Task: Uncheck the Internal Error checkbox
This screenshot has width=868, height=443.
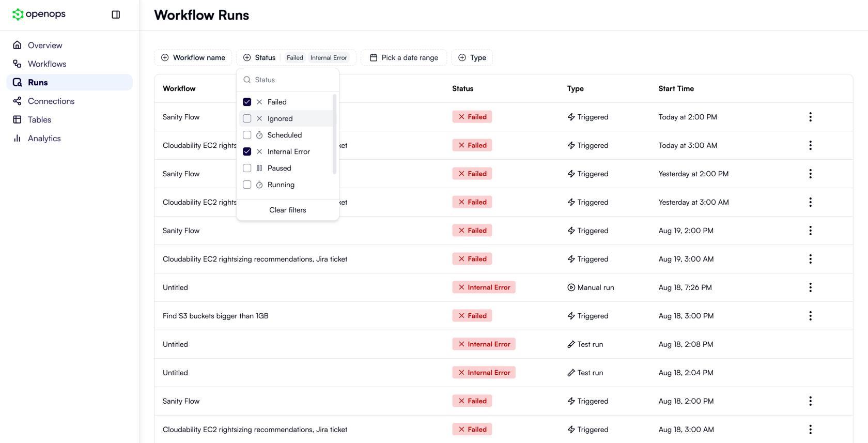Action: (247, 151)
